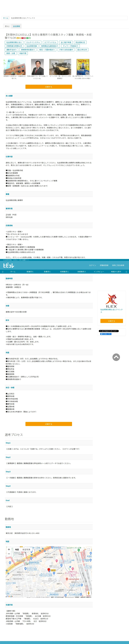Click the sidebar 応募する button
Screen dimensions: 129x644
pos(111,321)
